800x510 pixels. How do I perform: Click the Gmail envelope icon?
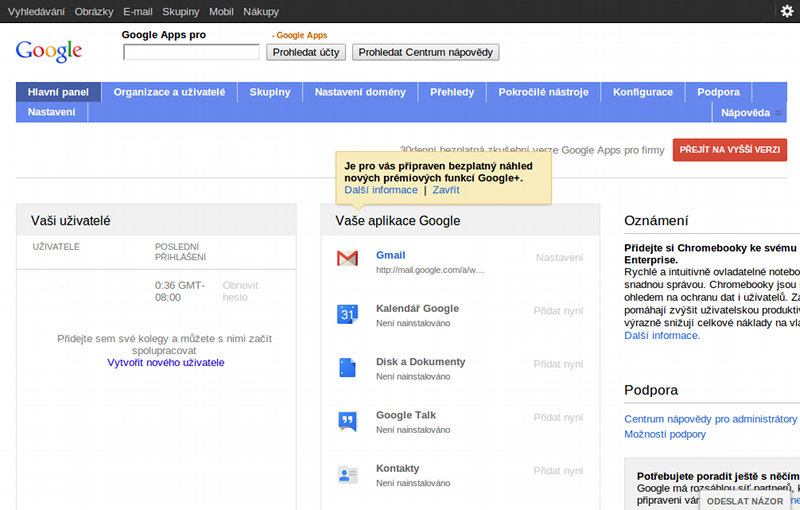347,259
